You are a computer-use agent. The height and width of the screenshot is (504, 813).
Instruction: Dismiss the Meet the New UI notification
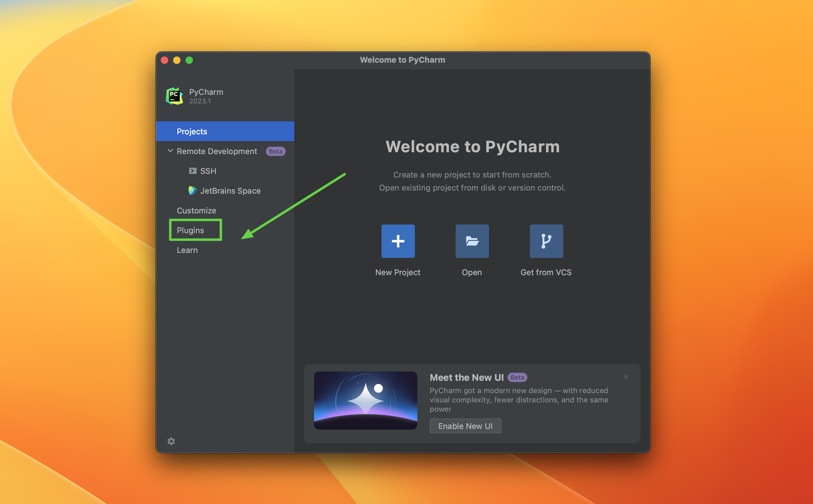pyautogui.click(x=625, y=377)
